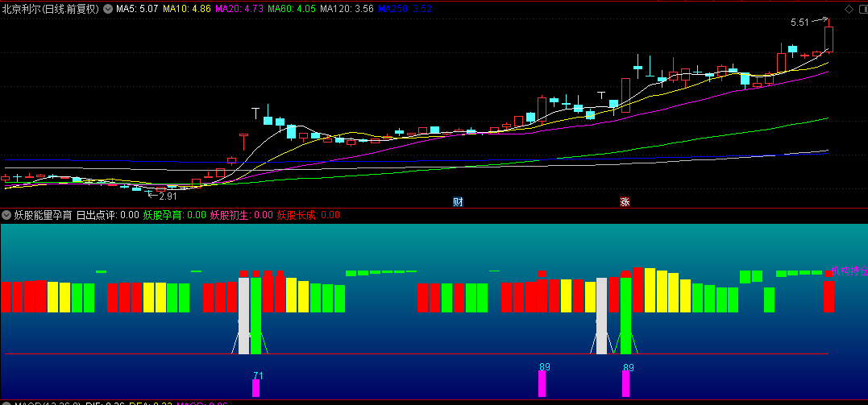Click the 妖股能量孕育 indicator name
Screen dimensions: 868x405
44,215
